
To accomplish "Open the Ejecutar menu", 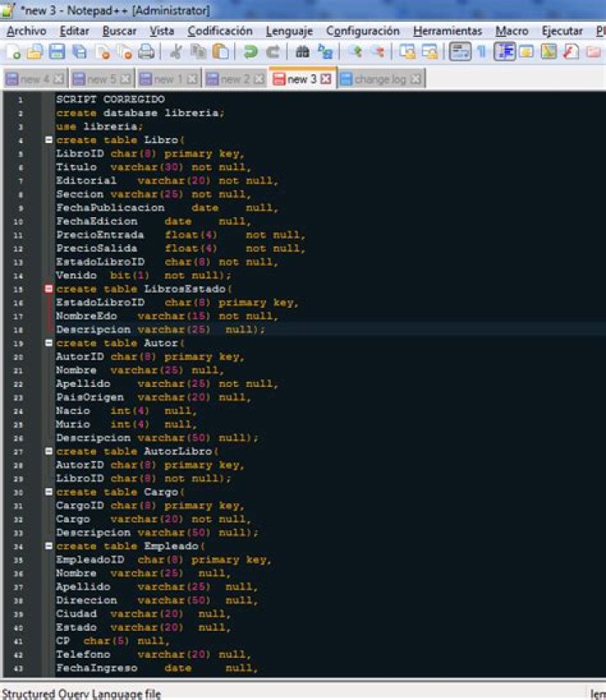I will [x=562, y=31].
